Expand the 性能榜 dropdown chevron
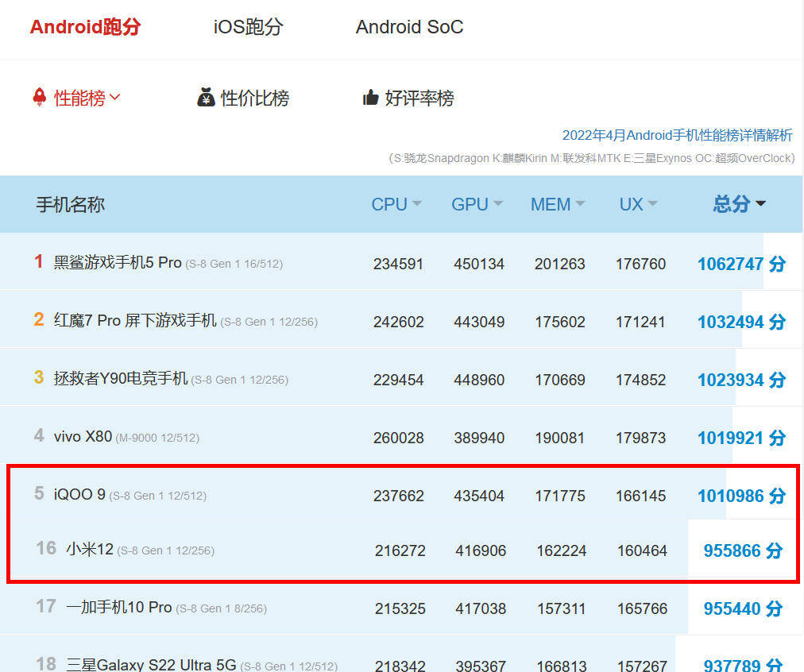Viewport: 804px width, 672px height. (114, 96)
